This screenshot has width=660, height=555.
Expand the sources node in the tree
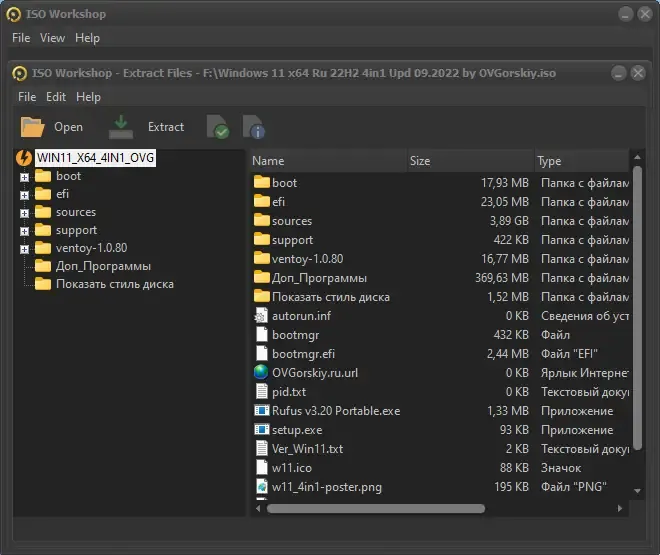[x=24, y=213]
